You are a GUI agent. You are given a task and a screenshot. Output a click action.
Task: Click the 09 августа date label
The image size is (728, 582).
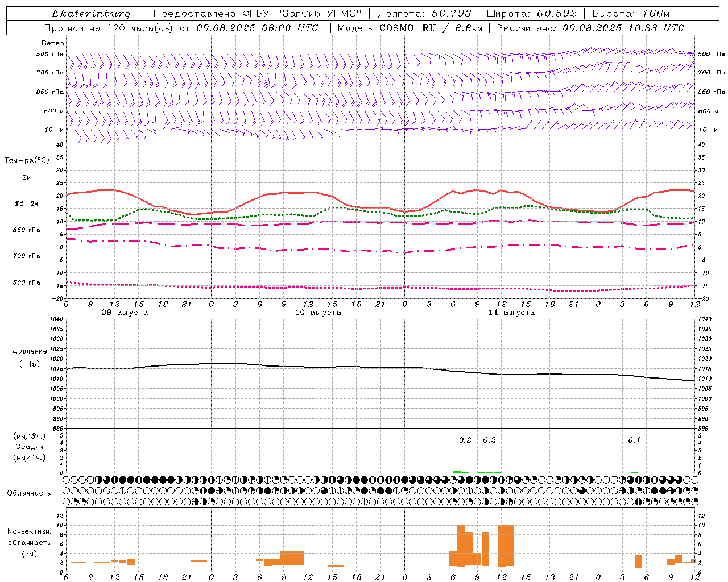125,313
